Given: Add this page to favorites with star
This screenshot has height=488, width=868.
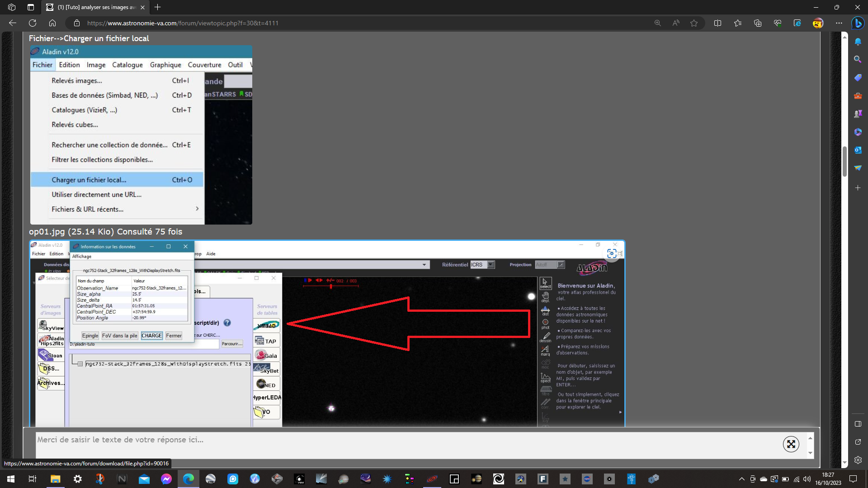Looking at the screenshot, I should (694, 23).
